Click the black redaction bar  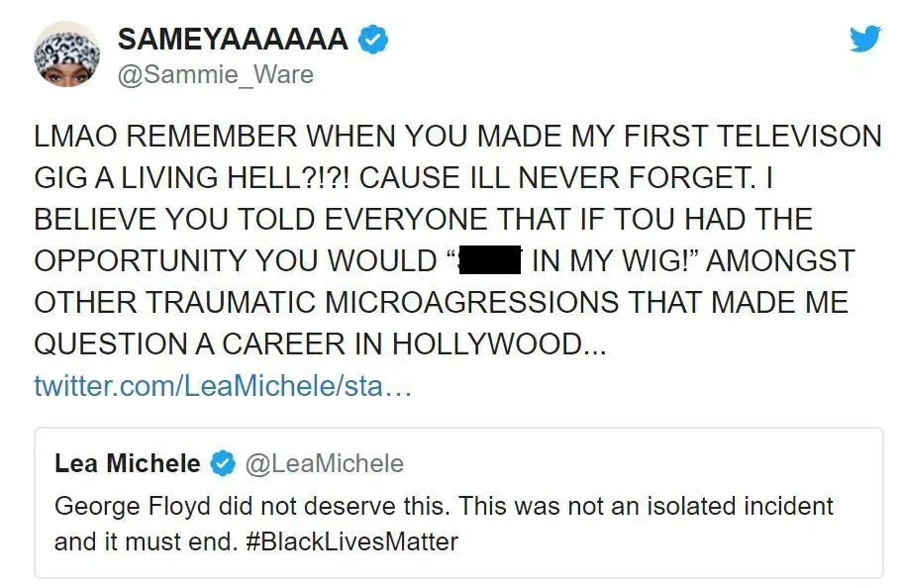pos(487,261)
